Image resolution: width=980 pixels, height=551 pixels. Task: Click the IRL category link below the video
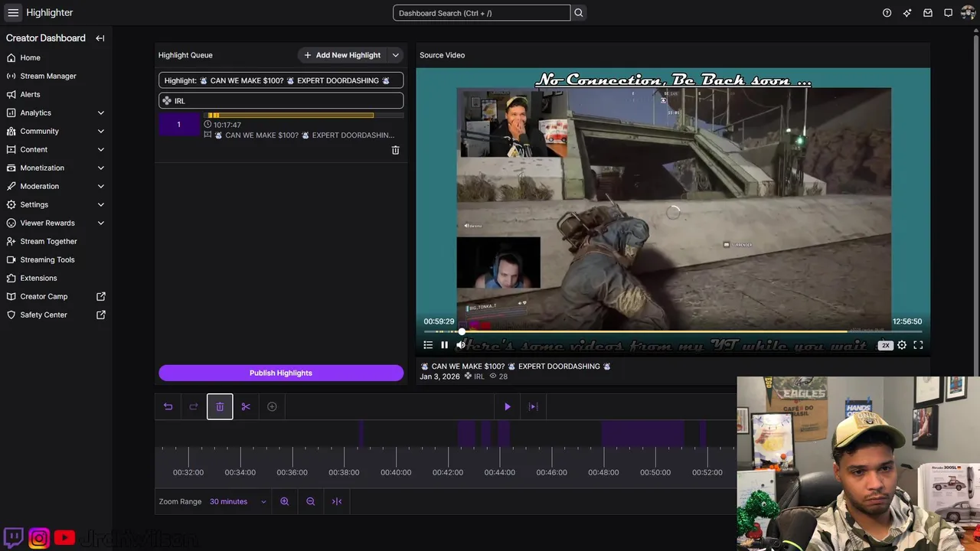[x=479, y=377]
